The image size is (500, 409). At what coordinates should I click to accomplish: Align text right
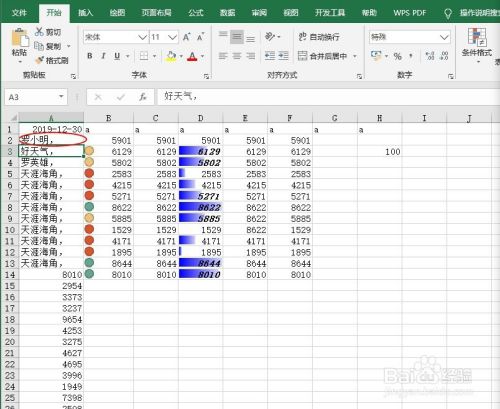point(251,56)
